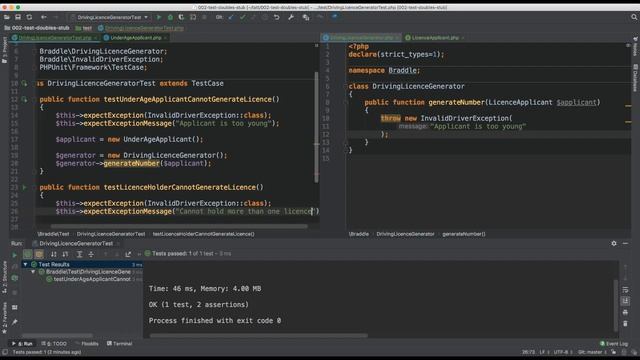Image resolution: width=640 pixels, height=360 pixels.
Task: Click the run gutter icon beside testLicenceHolderCannotGenerateLicence
Action: pos(24,187)
